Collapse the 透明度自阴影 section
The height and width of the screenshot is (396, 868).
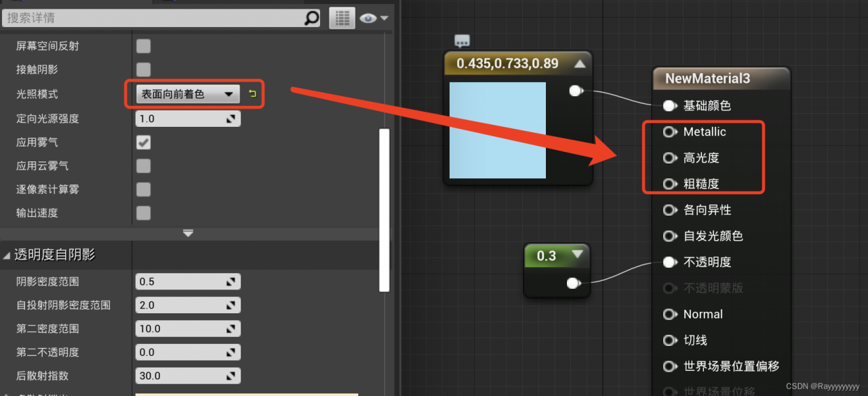click(7, 256)
